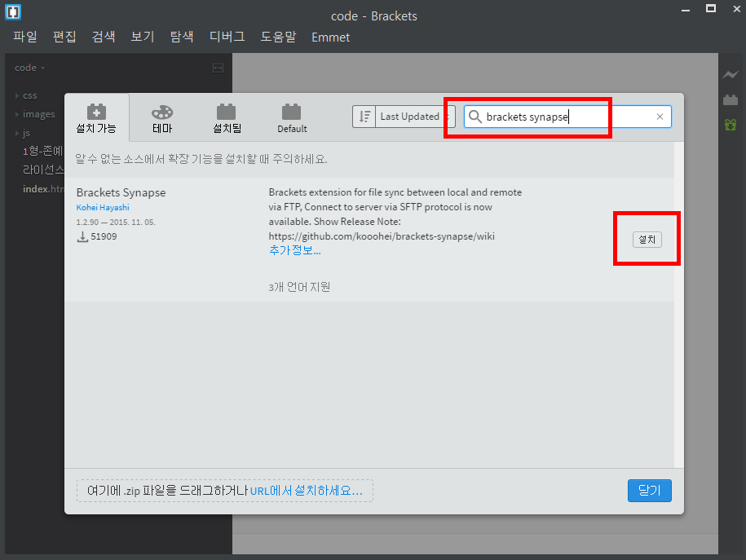Open the 추가정보 link
The width and height of the screenshot is (746, 560).
(295, 250)
